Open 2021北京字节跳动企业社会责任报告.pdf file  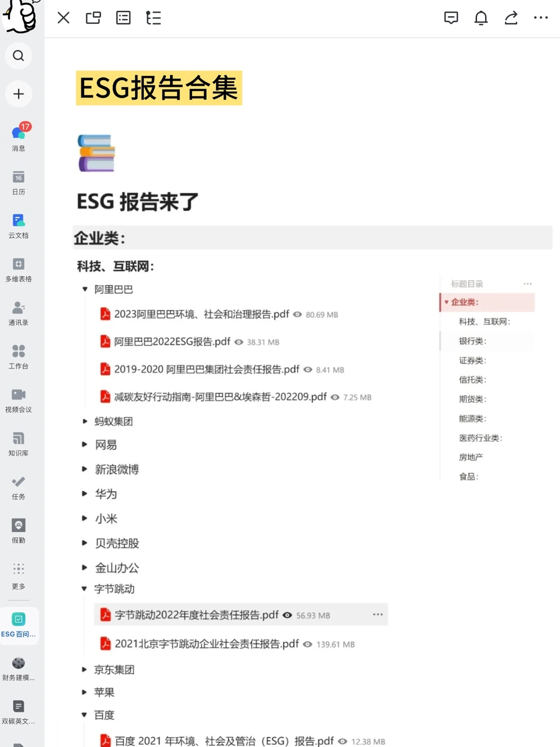(207, 644)
